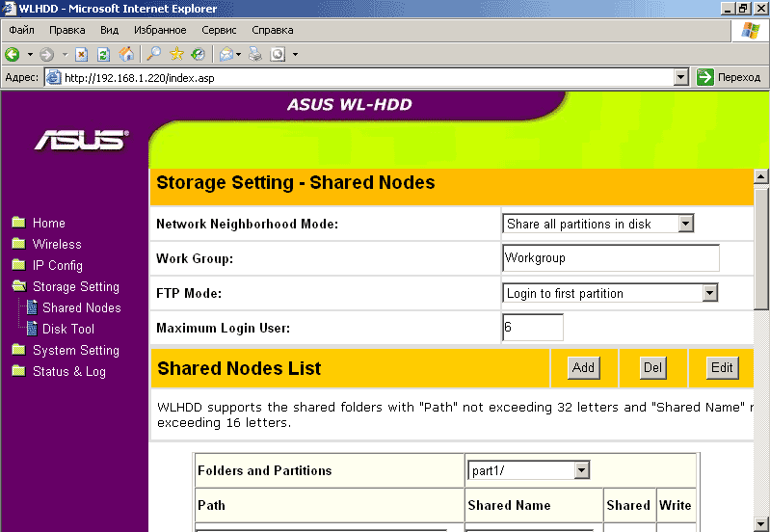Viewport: 770px width, 532px height.
Task: Click the Wireless folder icon
Action: coord(18,243)
